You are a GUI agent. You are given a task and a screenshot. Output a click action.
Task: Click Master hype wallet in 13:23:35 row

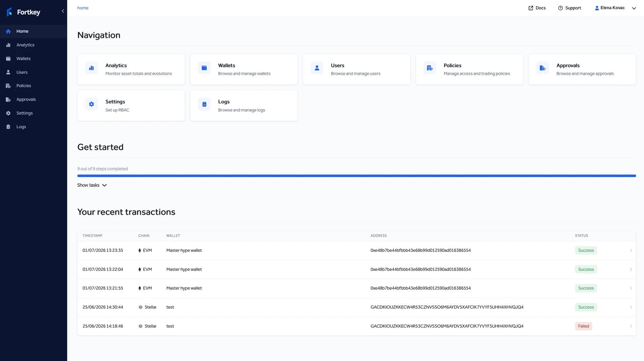[184, 250]
